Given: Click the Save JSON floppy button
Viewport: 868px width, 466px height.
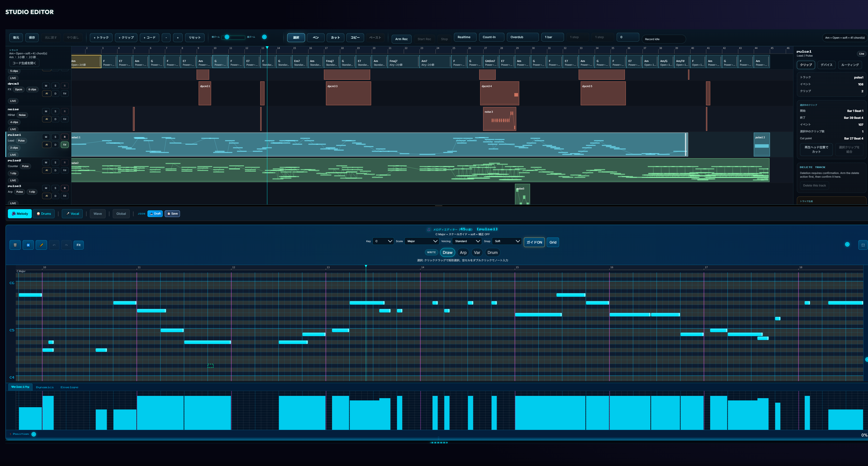Looking at the screenshot, I should pyautogui.click(x=172, y=214).
